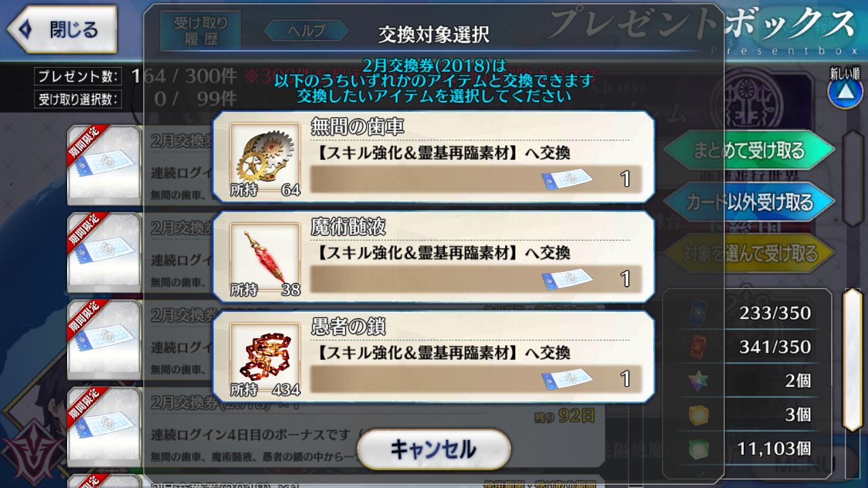The height and width of the screenshot is (488, 868).
Task: Click the exchange ticket icon in 魔術髄液 row
Action: pos(567,279)
